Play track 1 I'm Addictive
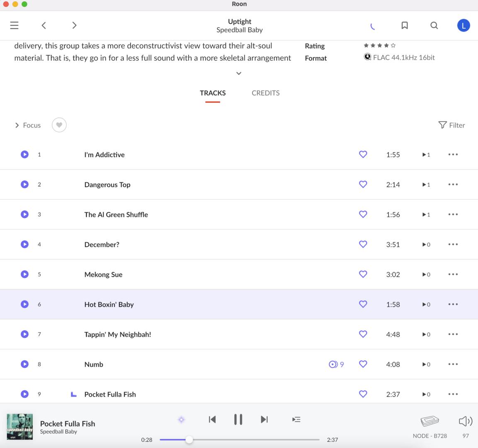This screenshot has height=448, width=478. [25, 154]
